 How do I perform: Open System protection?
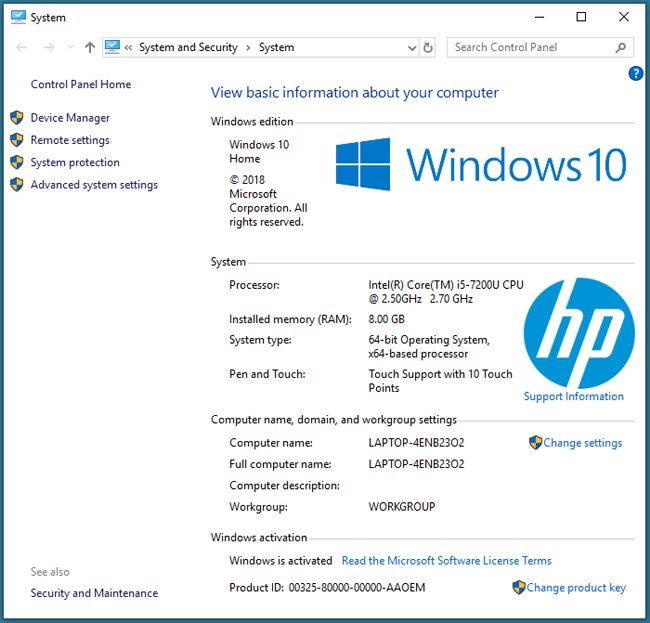coord(75,162)
